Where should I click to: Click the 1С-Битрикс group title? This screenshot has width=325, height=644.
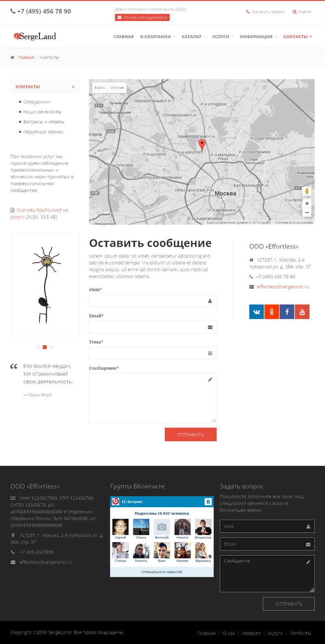132,502
